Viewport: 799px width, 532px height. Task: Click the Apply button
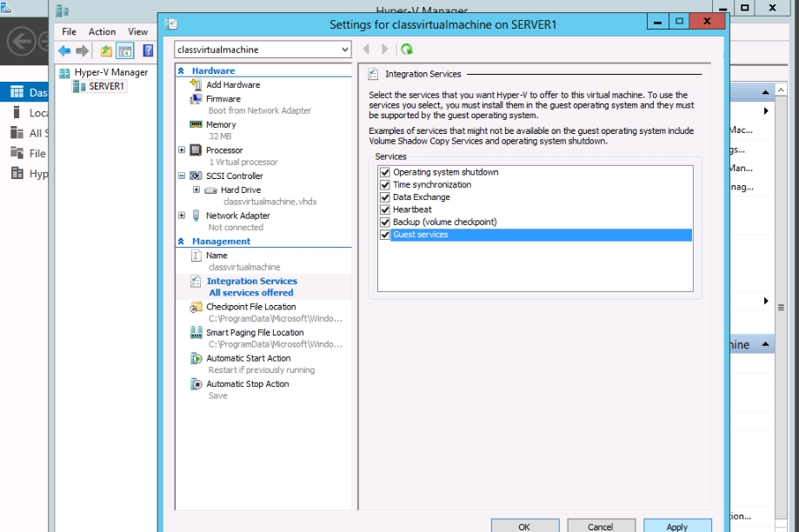(x=676, y=526)
